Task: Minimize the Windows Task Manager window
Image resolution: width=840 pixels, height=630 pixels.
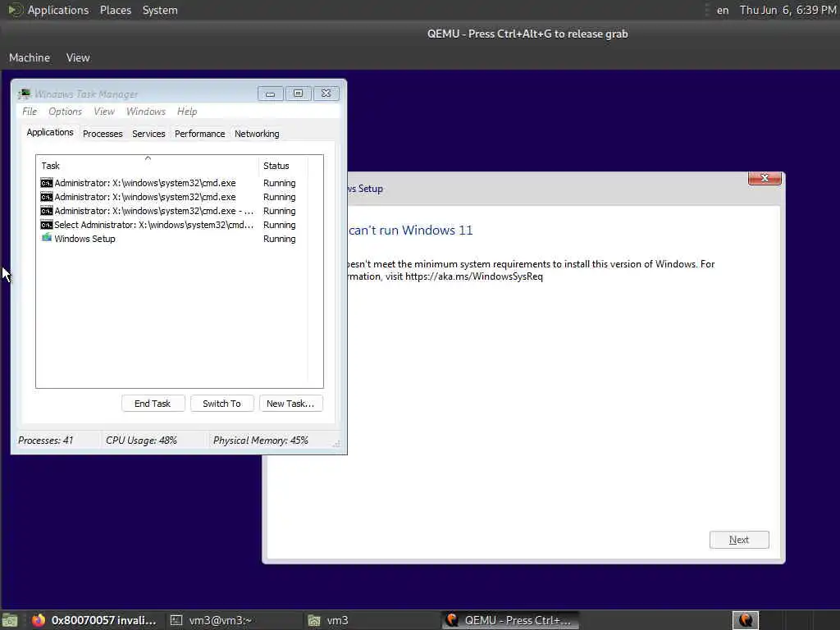Action: [271, 94]
